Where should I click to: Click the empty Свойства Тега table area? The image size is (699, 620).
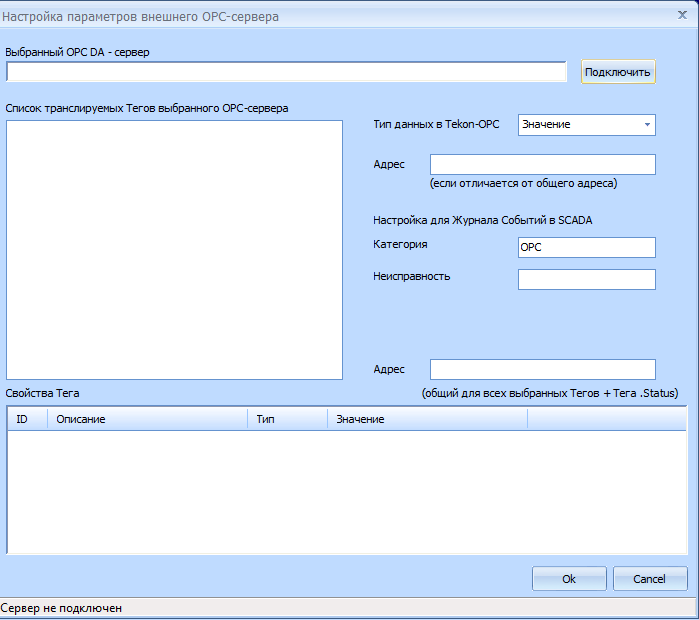[346, 490]
